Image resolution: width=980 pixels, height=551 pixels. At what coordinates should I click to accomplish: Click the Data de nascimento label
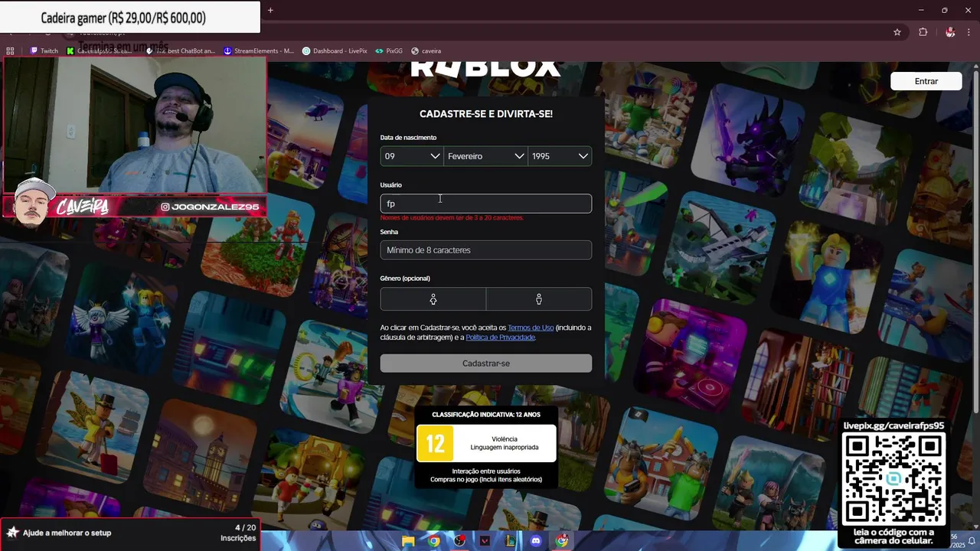[408, 138]
